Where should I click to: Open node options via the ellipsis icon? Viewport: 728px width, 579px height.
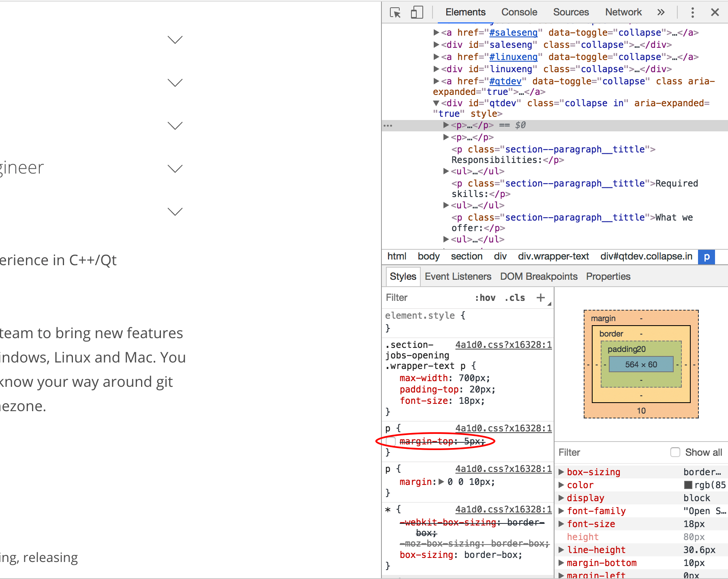click(388, 125)
